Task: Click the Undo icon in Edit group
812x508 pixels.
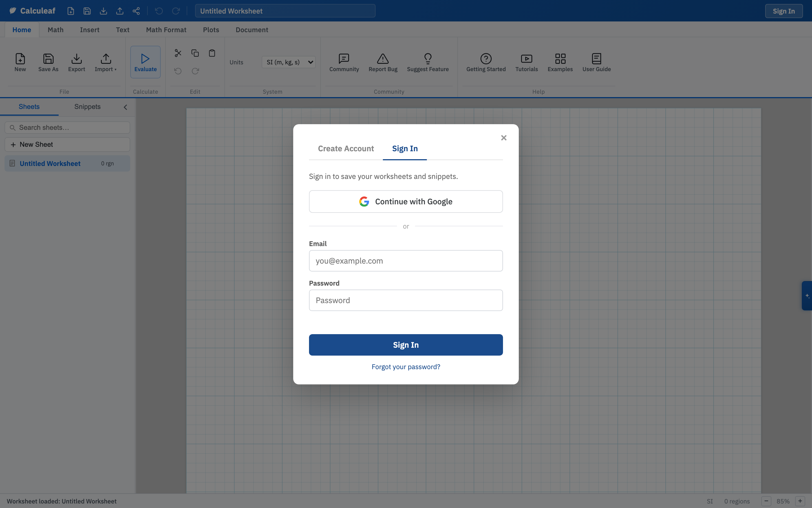Action: coord(178,71)
